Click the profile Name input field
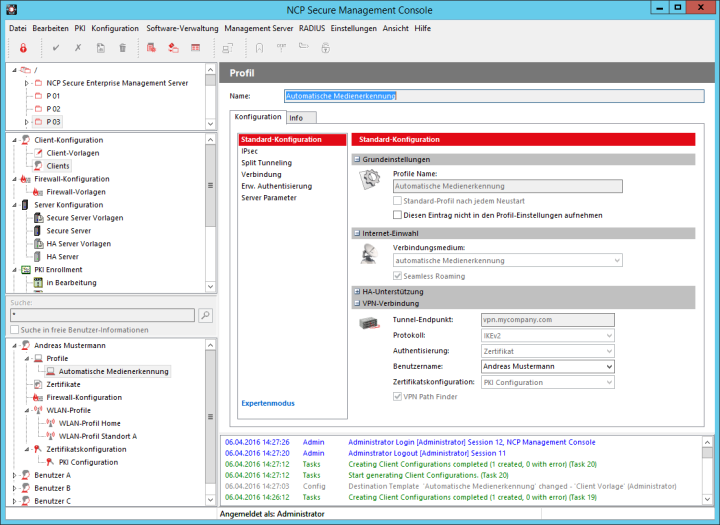The width and height of the screenshot is (720, 525). tap(494, 96)
